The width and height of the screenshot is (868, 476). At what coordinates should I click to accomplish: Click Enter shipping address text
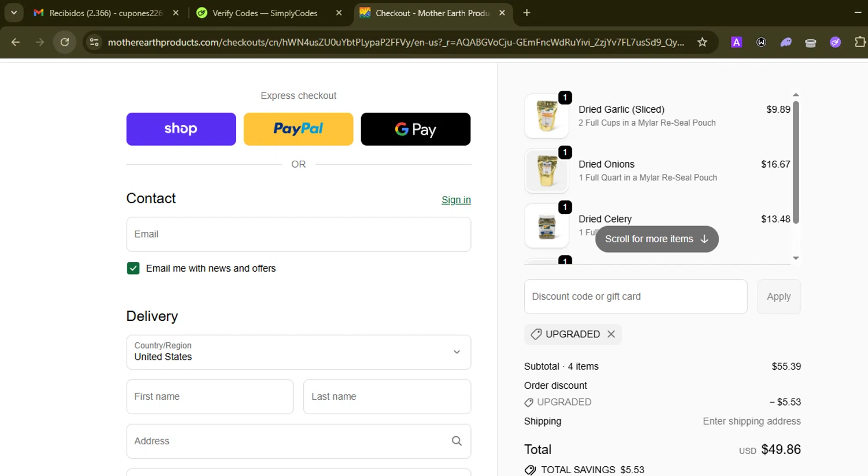pyautogui.click(x=752, y=421)
